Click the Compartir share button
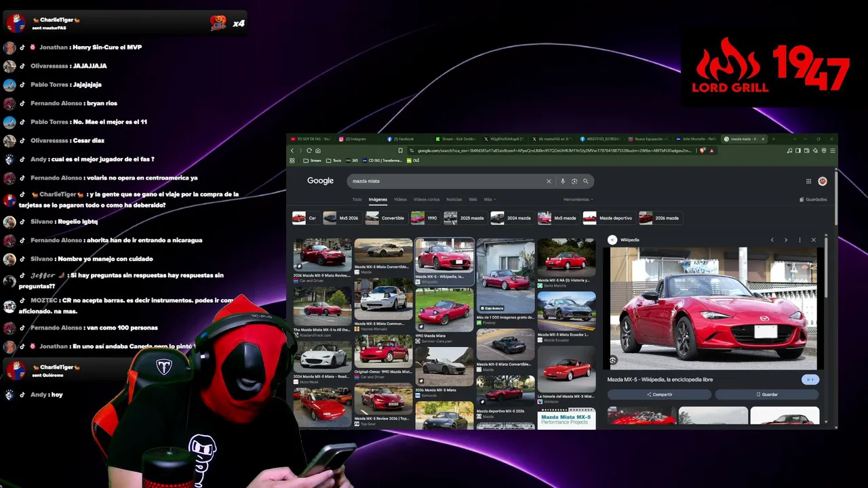868x488 pixels. [659, 394]
